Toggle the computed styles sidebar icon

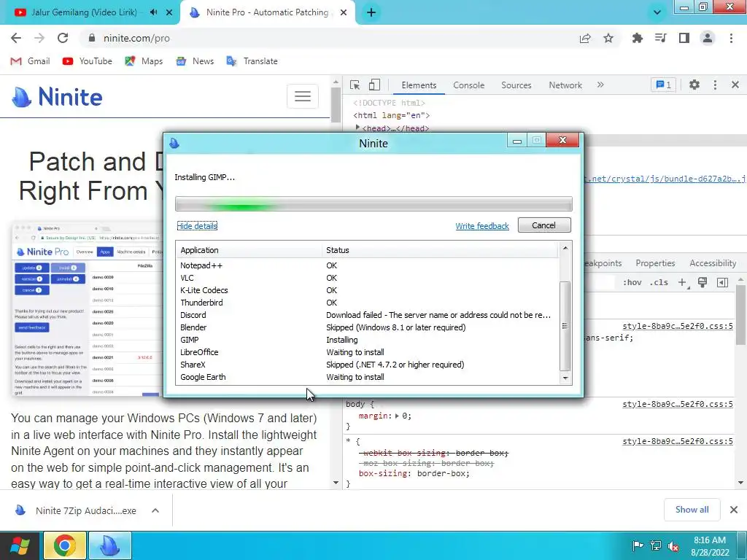pyautogui.click(x=722, y=282)
